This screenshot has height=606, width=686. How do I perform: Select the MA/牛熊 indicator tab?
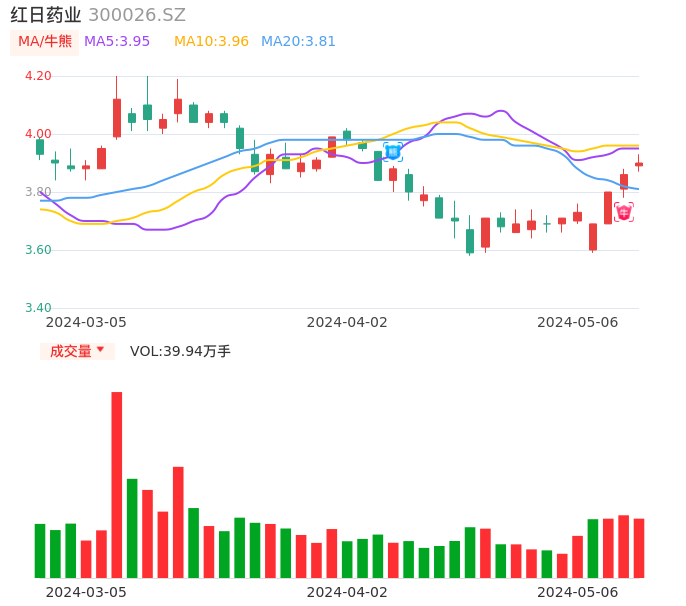pyautogui.click(x=45, y=42)
